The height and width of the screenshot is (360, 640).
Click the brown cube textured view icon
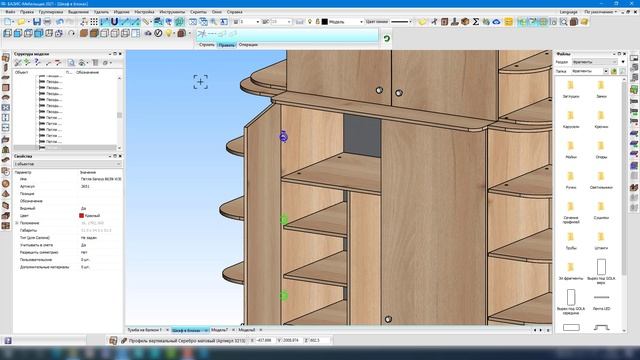click(x=94, y=33)
